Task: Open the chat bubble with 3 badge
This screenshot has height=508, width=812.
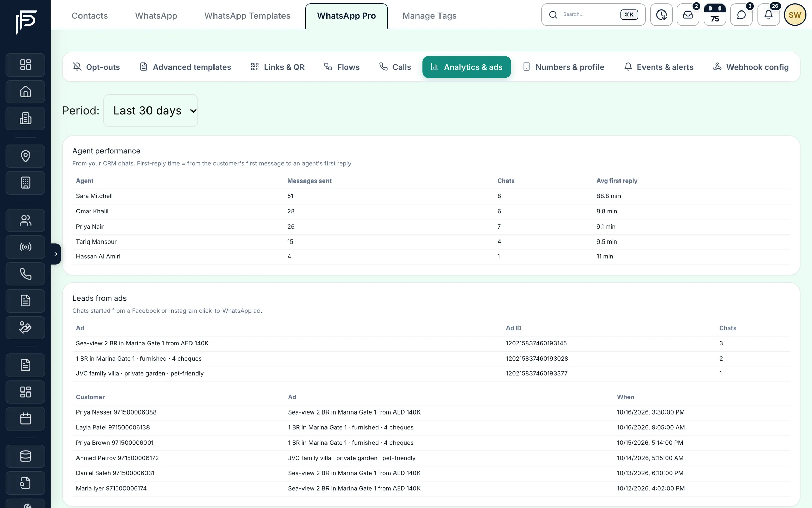Action: click(x=741, y=15)
